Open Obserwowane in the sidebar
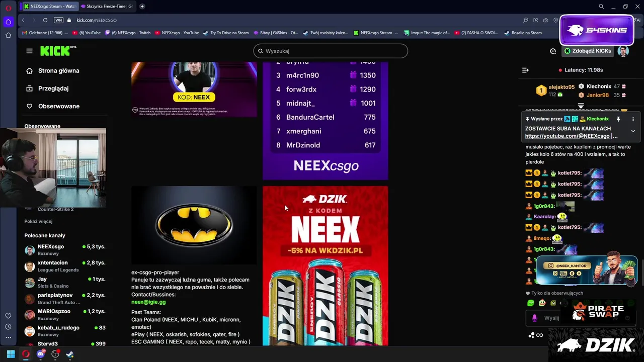Image resolution: width=644 pixels, height=362 pixels. [59, 106]
